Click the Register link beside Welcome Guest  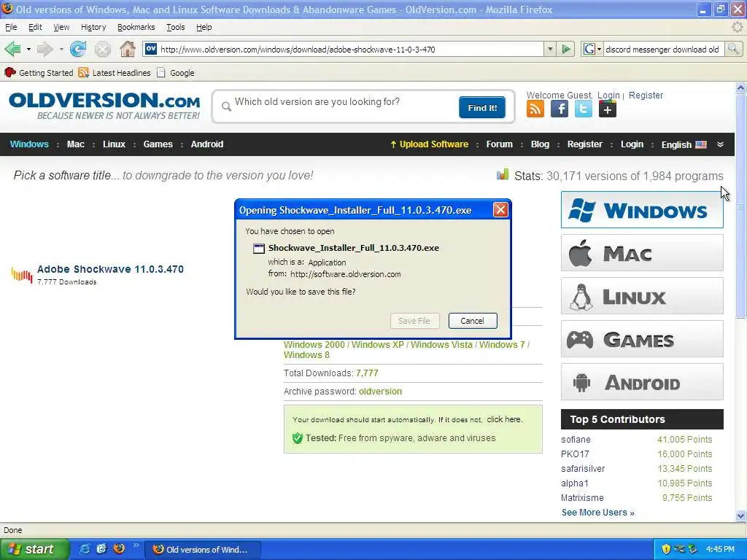646,96
